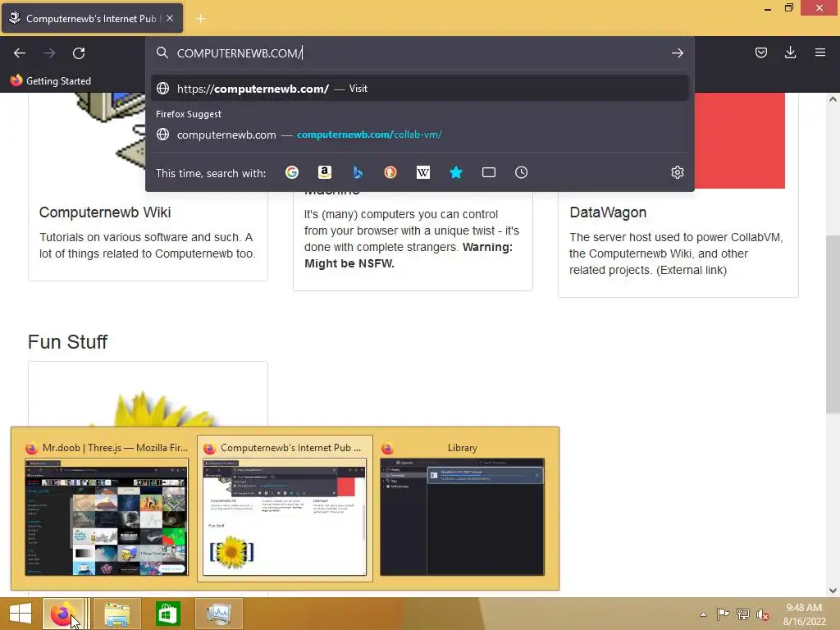The width and height of the screenshot is (840, 630).
Task: Open the Computernewb Wiki card title
Action: (105, 212)
